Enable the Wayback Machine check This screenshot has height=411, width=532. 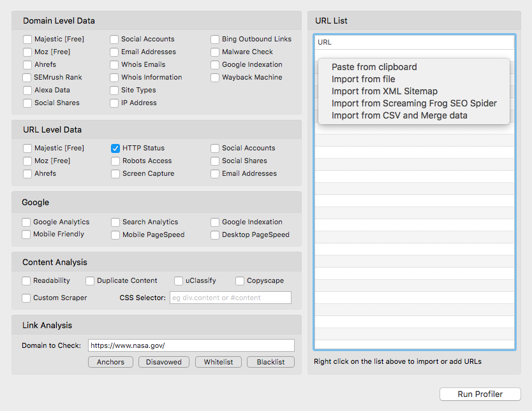[x=215, y=77]
